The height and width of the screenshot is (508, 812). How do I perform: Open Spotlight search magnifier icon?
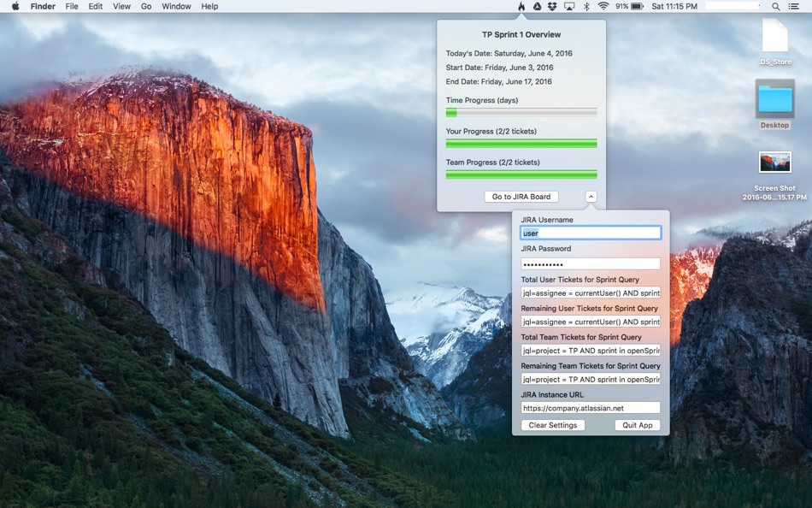click(776, 6)
